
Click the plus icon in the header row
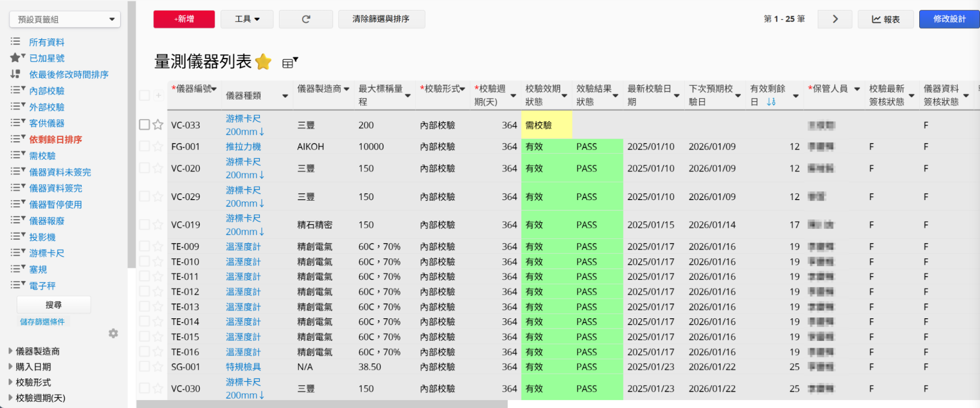158,95
